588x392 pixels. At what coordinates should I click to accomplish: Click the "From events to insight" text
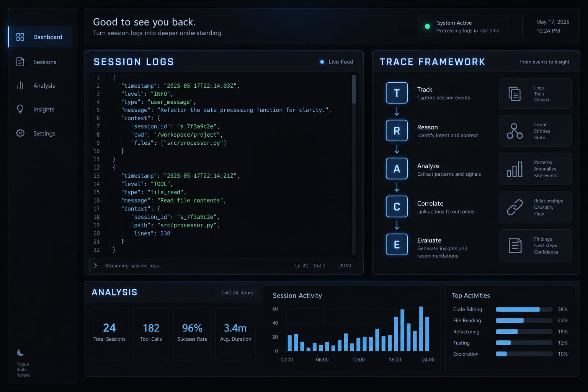coord(545,62)
